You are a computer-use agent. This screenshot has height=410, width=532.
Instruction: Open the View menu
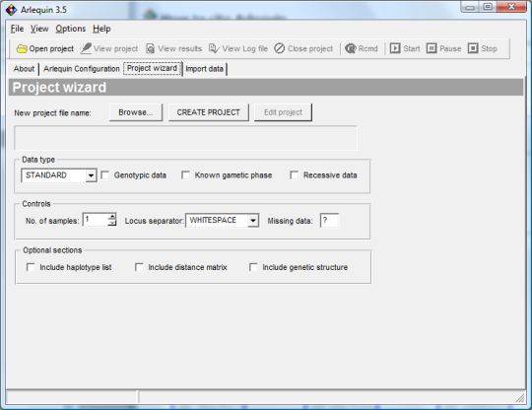pos(39,29)
